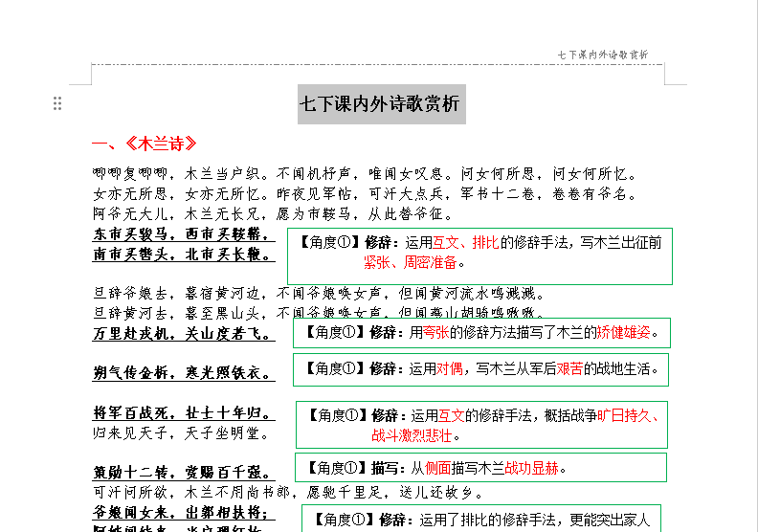Click the underlined line 爷娘闻女来，出郭相扶将
This screenshot has height=532, width=758.
pos(184,513)
